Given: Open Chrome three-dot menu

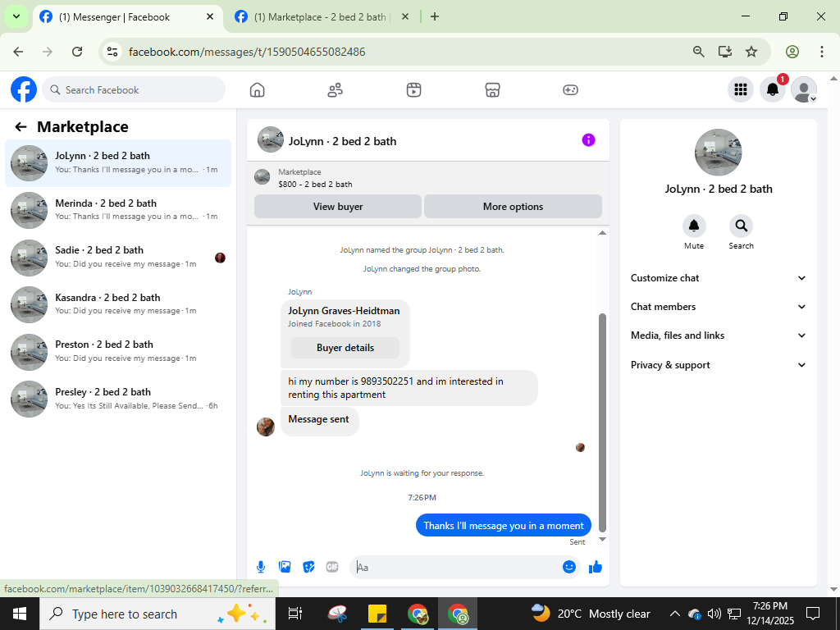Looking at the screenshot, I should [x=822, y=52].
